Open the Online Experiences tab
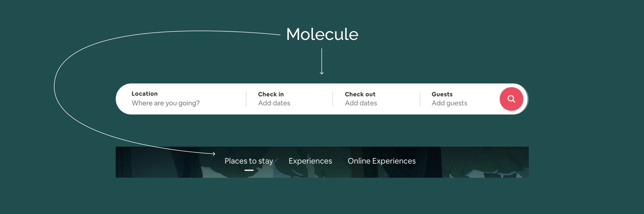The width and height of the screenshot is (644, 214). [x=382, y=161]
